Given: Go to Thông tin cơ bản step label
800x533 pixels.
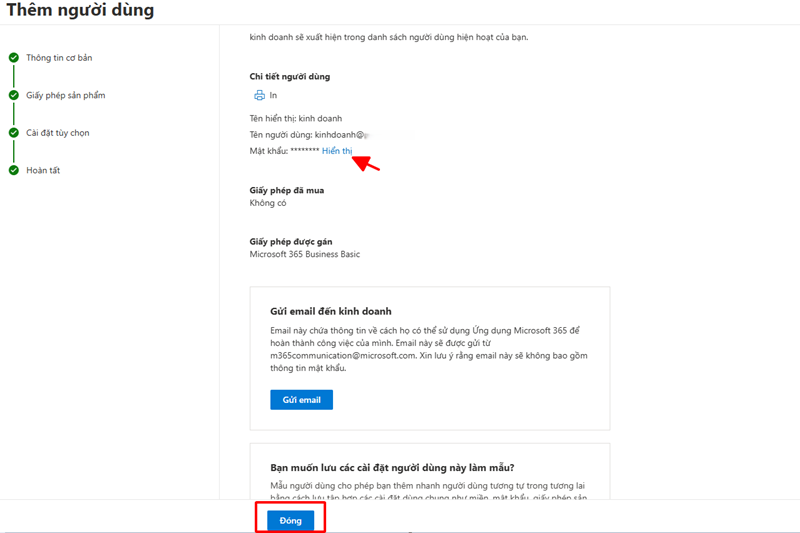Looking at the screenshot, I should click(x=59, y=58).
